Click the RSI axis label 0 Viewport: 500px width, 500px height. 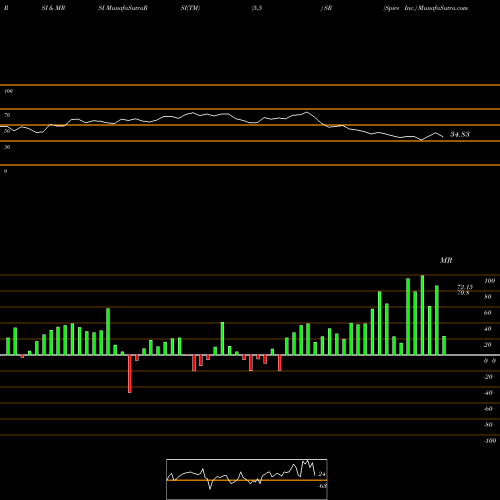click(x=5, y=171)
